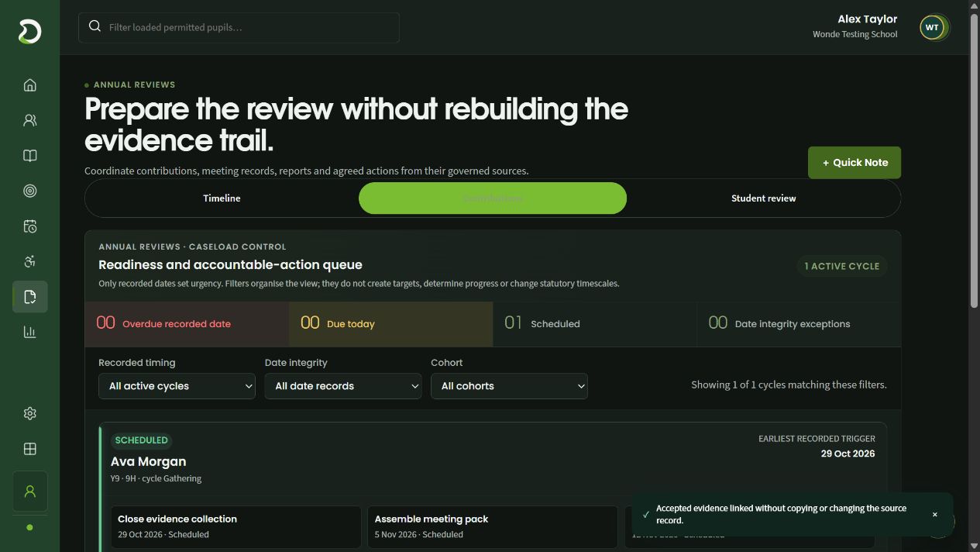Open the open-book sidebar icon
The image size is (980, 552).
(29, 156)
